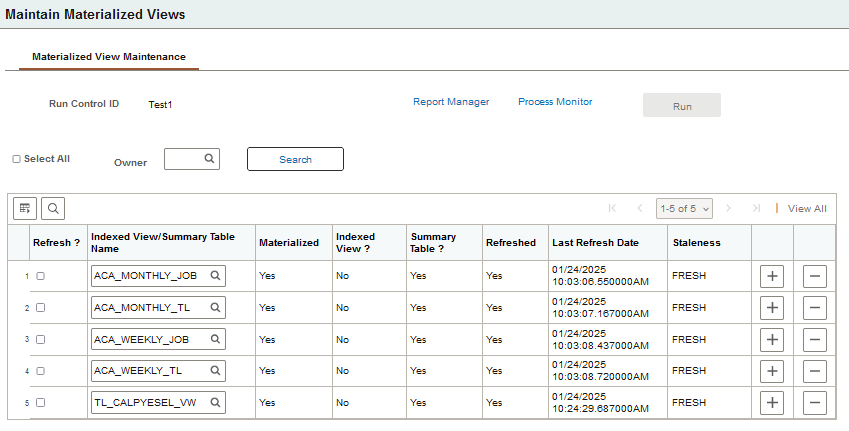Add a row after ACA_WEEKLY_TL
849x431 pixels.
click(772, 371)
